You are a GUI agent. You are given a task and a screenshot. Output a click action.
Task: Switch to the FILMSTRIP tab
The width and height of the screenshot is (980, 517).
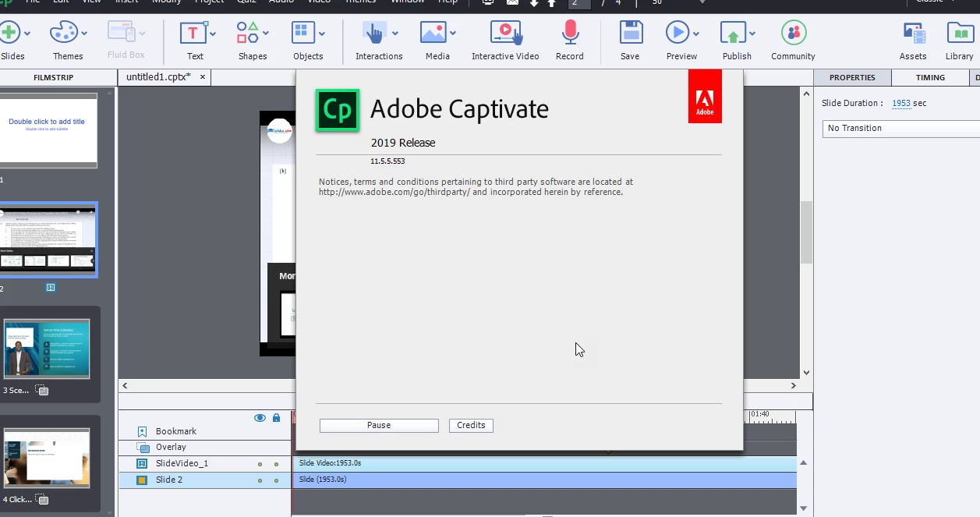click(53, 77)
